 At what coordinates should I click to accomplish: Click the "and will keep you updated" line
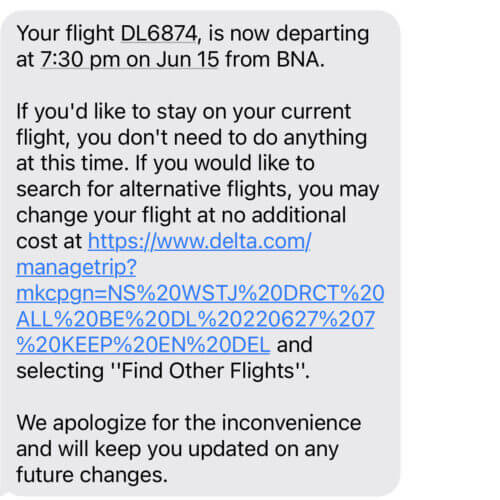coord(177,449)
